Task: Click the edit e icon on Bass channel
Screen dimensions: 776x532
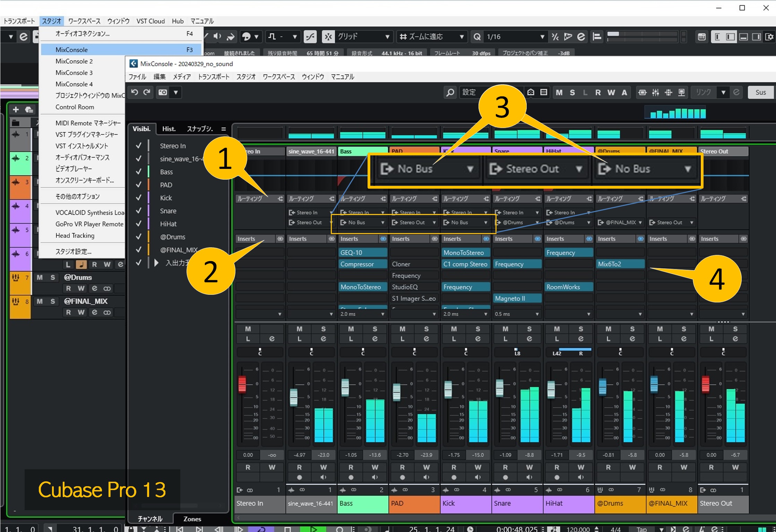Action: (375, 339)
